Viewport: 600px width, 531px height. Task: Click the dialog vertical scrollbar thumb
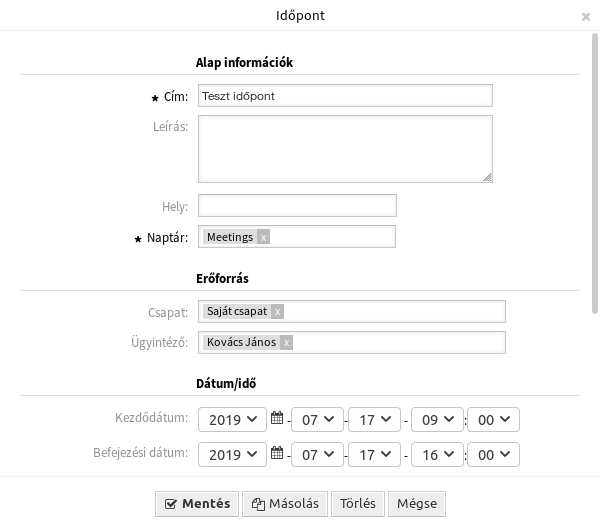pyautogui.click(x=595, y=174)
